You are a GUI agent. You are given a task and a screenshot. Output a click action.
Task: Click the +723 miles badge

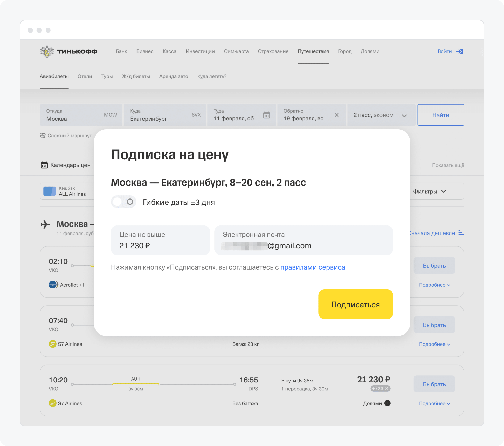(x=380, y=389)
